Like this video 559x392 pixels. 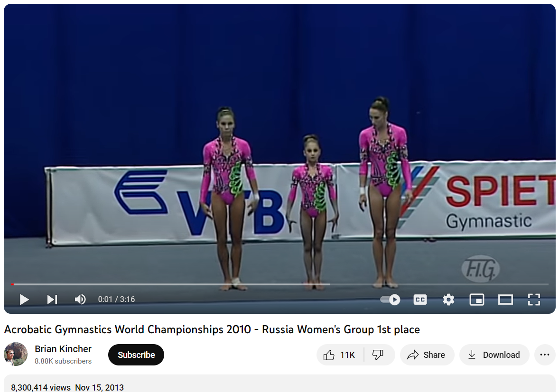[x=340, y=355]
